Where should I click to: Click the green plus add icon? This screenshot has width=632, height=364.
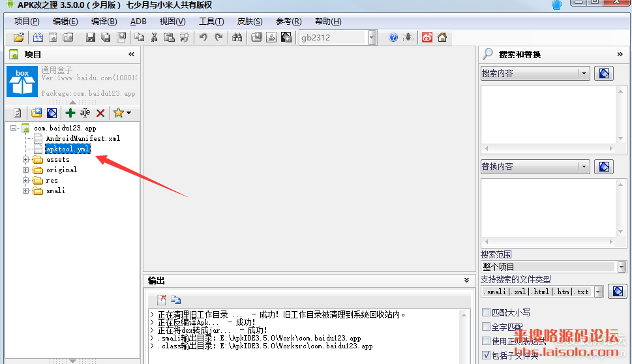70,113
